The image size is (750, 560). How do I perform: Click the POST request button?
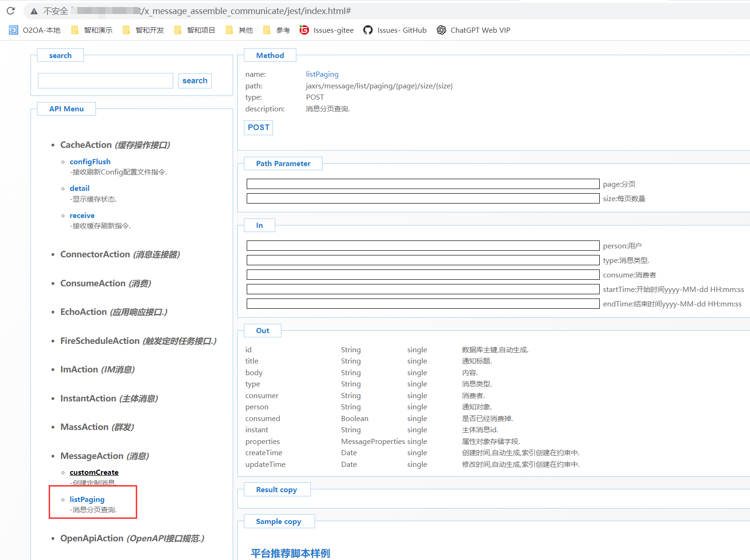pos(258,127)
